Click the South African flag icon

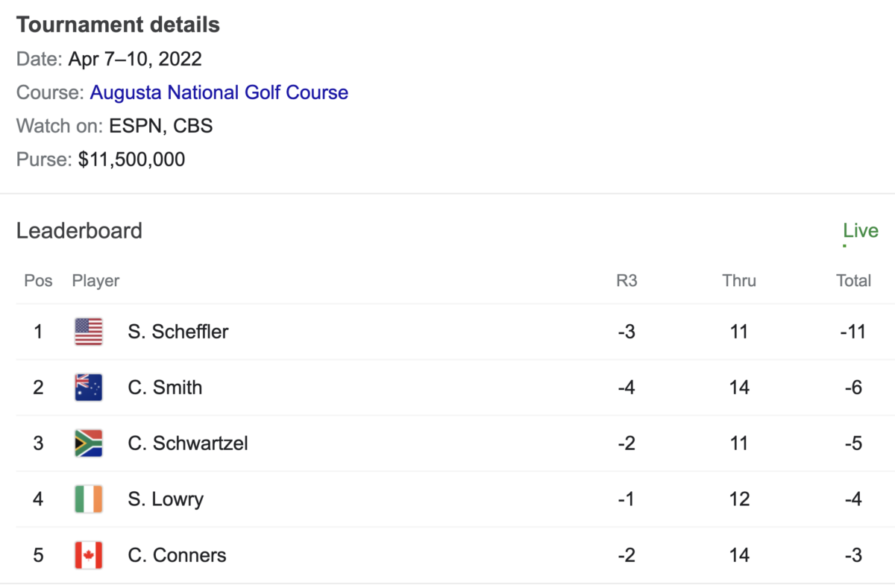[x=89, y=443]
